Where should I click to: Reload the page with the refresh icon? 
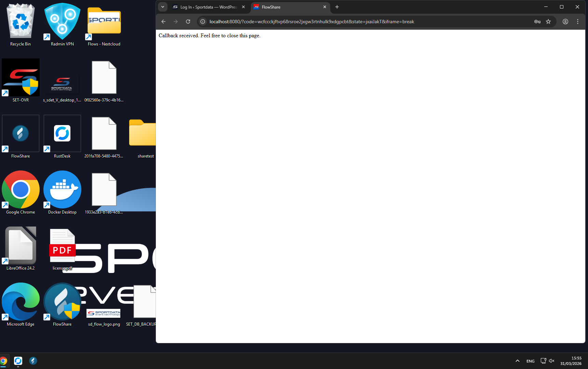(188, 22)
